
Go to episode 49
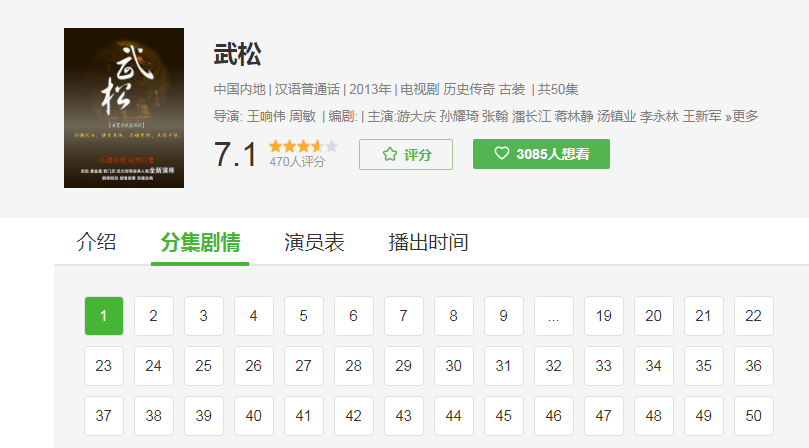(704, 416)
